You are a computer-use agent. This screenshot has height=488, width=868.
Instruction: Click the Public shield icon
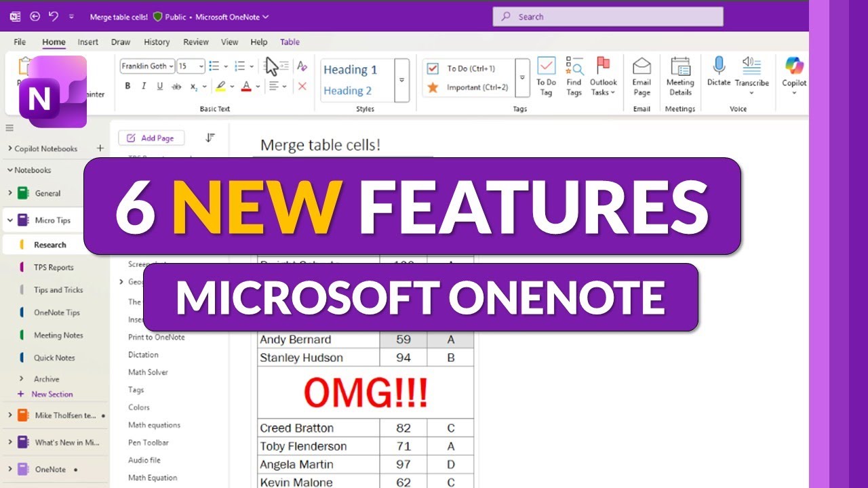click(157, 17)
